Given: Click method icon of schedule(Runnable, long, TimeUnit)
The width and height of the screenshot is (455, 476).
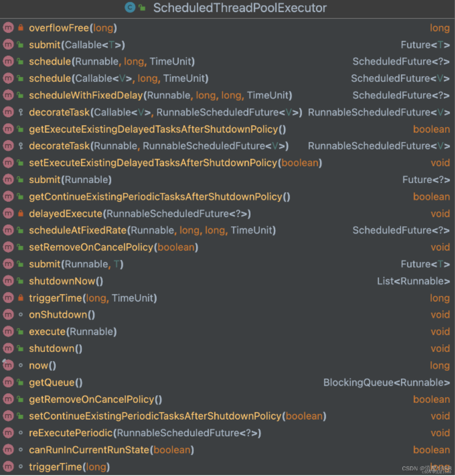Looking at the screenshot, I should tap(8, 62).
